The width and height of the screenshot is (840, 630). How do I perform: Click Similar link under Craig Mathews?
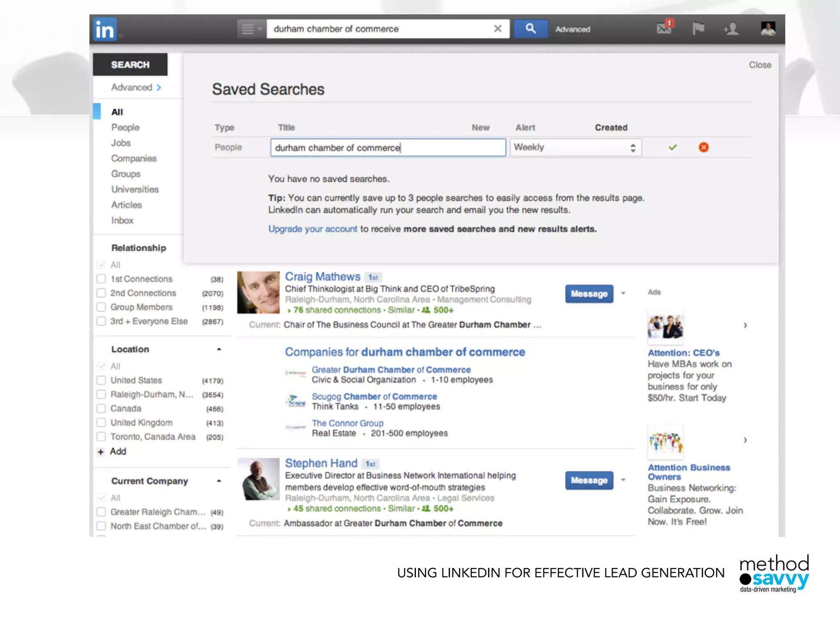point(401,310)
